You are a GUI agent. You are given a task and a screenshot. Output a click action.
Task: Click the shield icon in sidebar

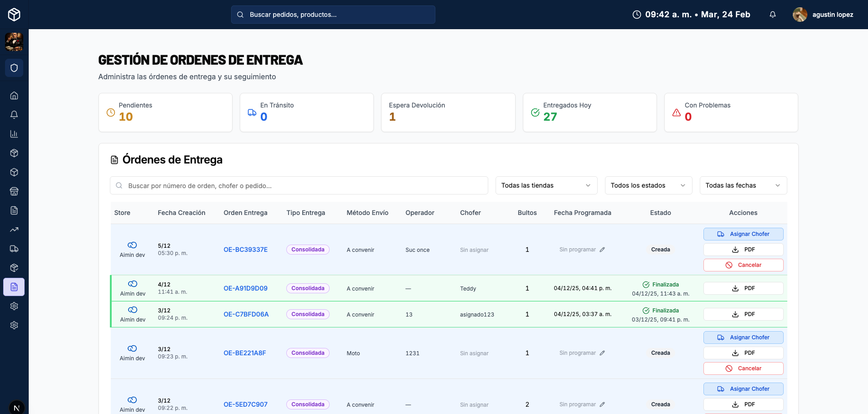[x=14, y=68]
